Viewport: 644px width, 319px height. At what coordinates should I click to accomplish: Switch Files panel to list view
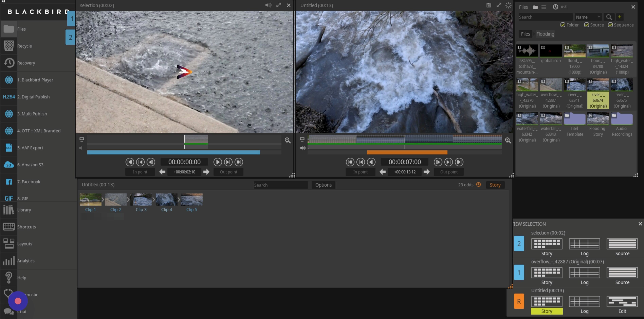[x=544, y=7]
